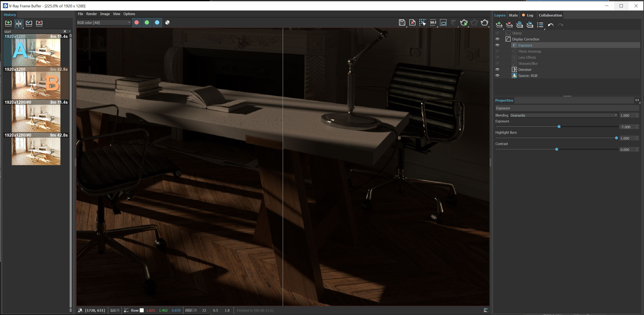This screenshot has height=315, width=644.
Task: Enable the Stamp layer visibility
Action: 497,33
